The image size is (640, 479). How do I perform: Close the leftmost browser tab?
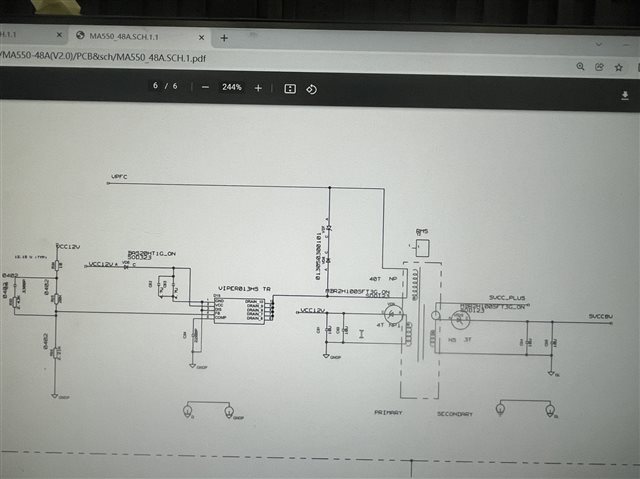tap(59, 35)
